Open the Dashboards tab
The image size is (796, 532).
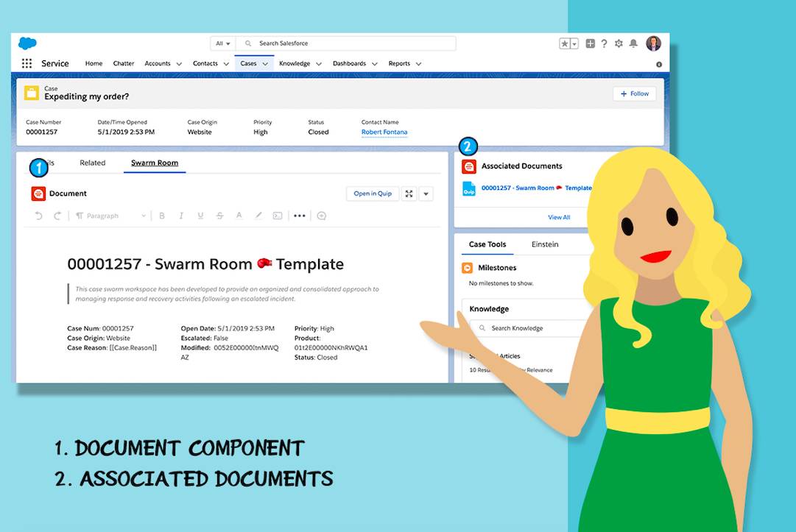[x=349, y=63]
